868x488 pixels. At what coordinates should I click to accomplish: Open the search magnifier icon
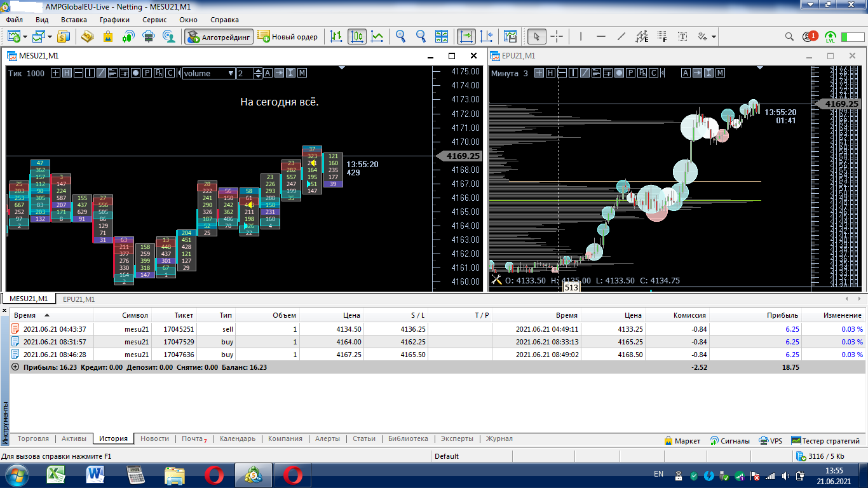789,37
